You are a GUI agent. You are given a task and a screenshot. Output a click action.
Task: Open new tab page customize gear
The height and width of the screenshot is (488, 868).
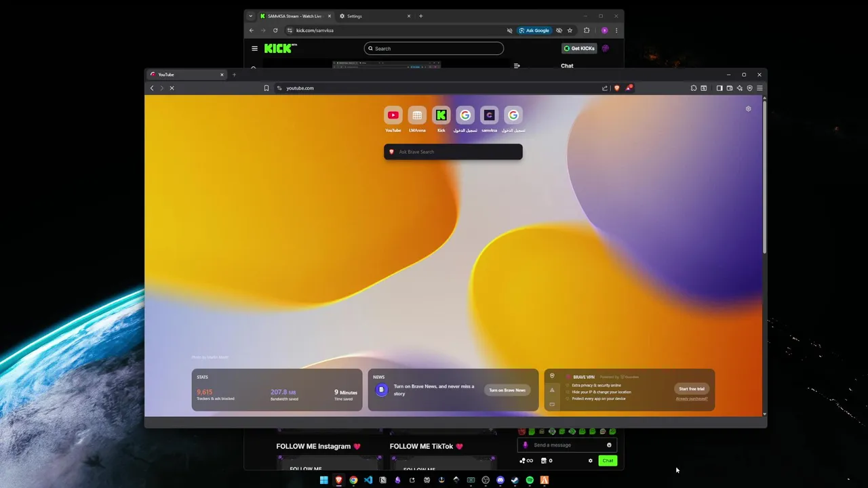pyautogui.click(x=749, y=108)
